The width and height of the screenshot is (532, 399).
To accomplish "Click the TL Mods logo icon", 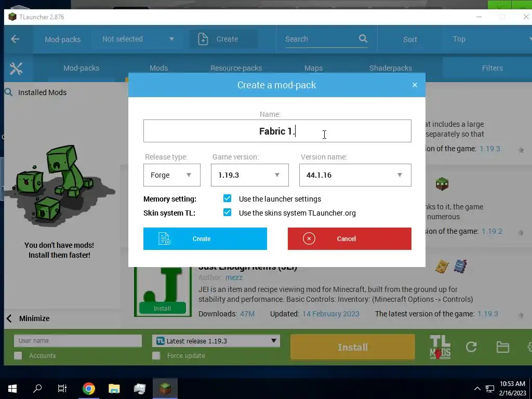I will click(440, 347).
